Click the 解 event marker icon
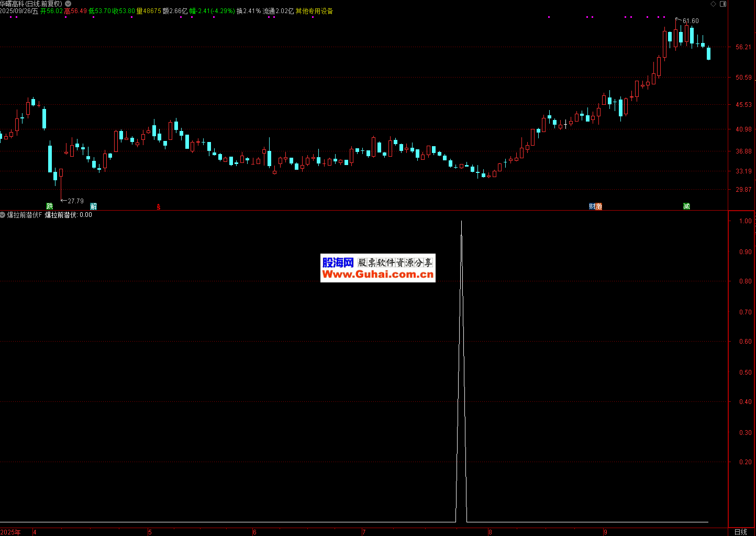The width and height of the screenshot is (756, 536). [93, 206]
